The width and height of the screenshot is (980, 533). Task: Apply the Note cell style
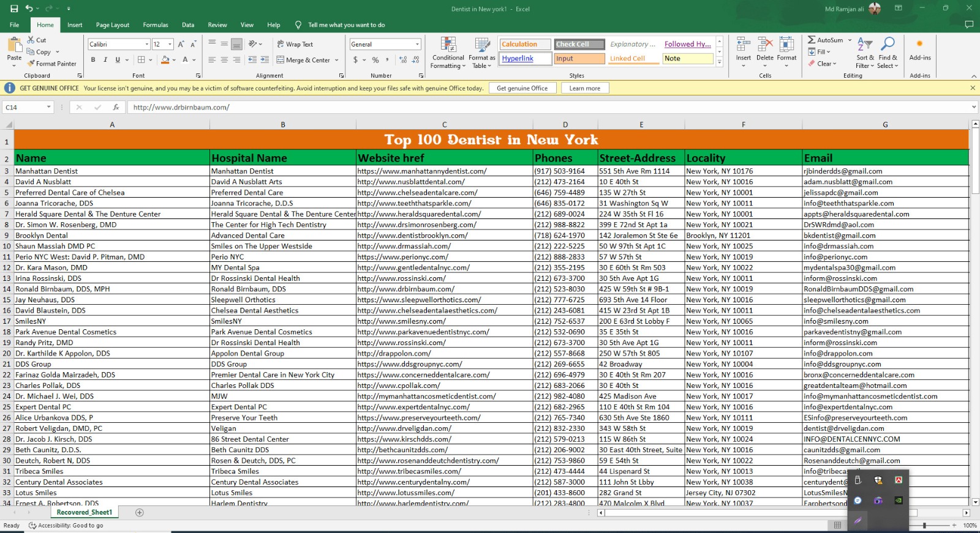coord(688,59)
